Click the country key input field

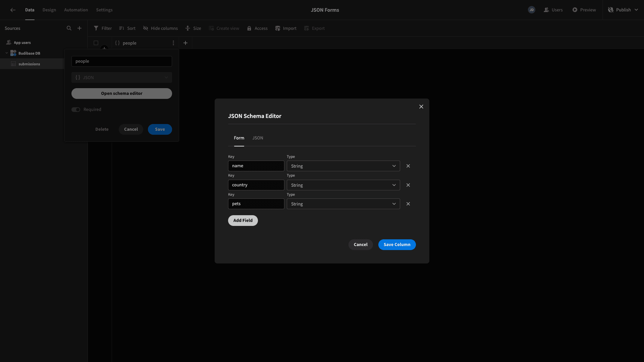click(256, 185)
